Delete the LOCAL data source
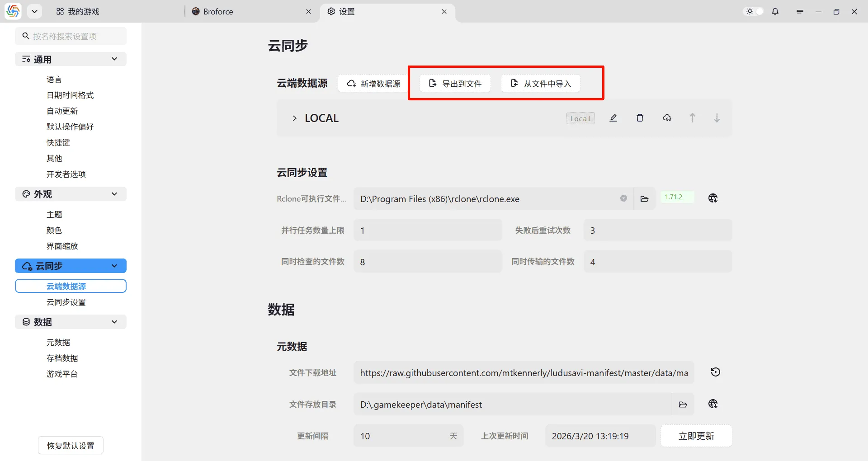868x461 pixels. click(x=640, y=118)
